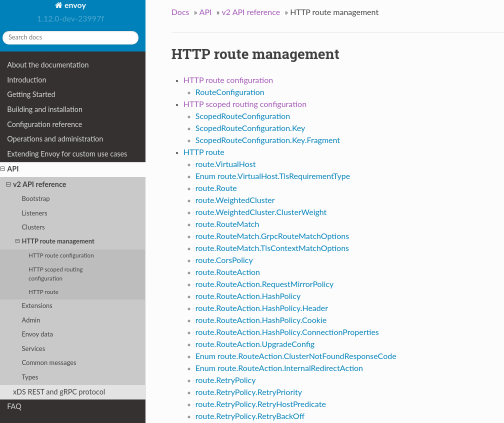Open Enum route.RouteAction.ClusterNotFoundResponseCode link
The width and height of the screenshot is (504, 423).
(x=295, y=356)
